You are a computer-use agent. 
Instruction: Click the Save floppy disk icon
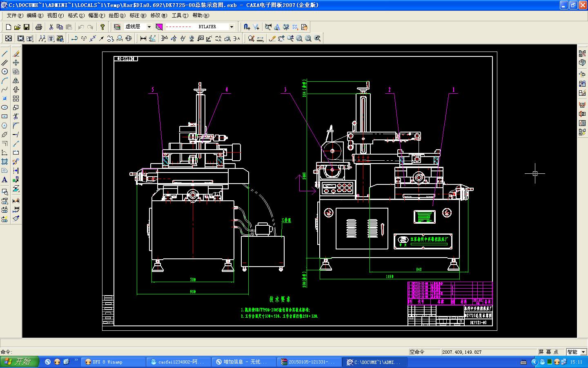point(27,27)
